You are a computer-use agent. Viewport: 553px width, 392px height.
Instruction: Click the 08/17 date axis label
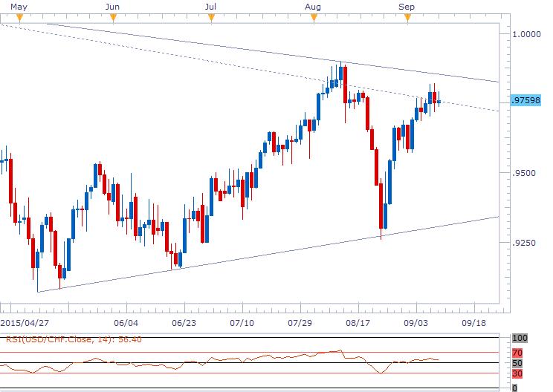click(x=358, y=323)
